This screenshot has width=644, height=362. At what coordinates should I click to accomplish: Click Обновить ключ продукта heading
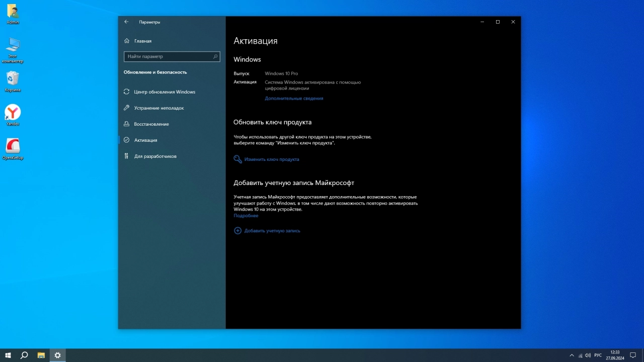273,122
